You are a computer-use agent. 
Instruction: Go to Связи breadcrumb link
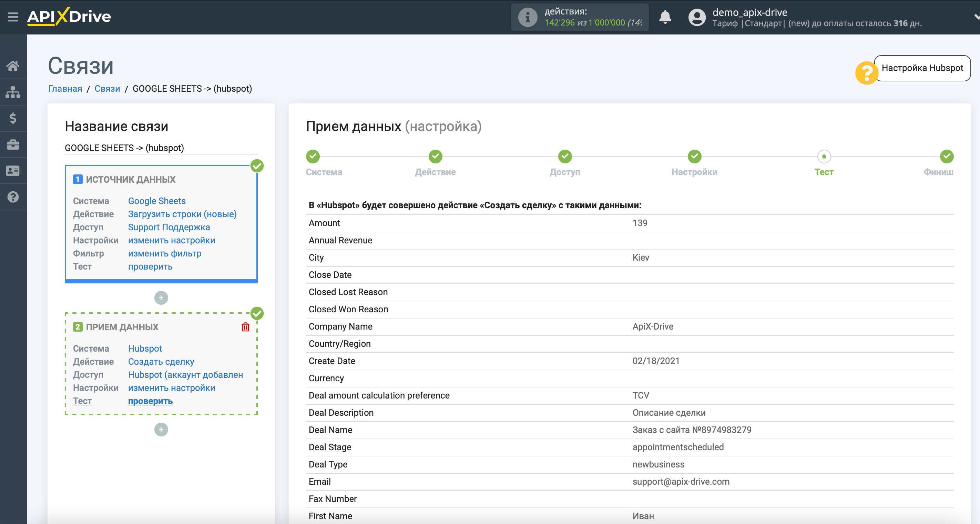tap(107, 89)
